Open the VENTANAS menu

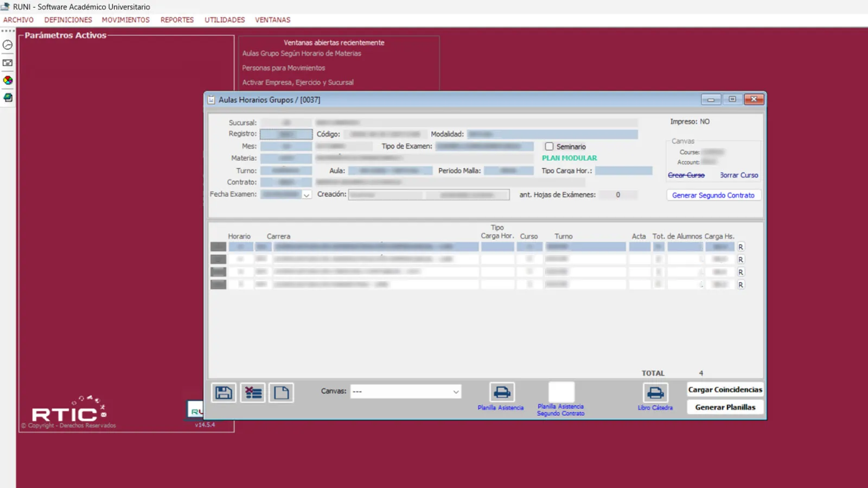(x=273, y=20)
